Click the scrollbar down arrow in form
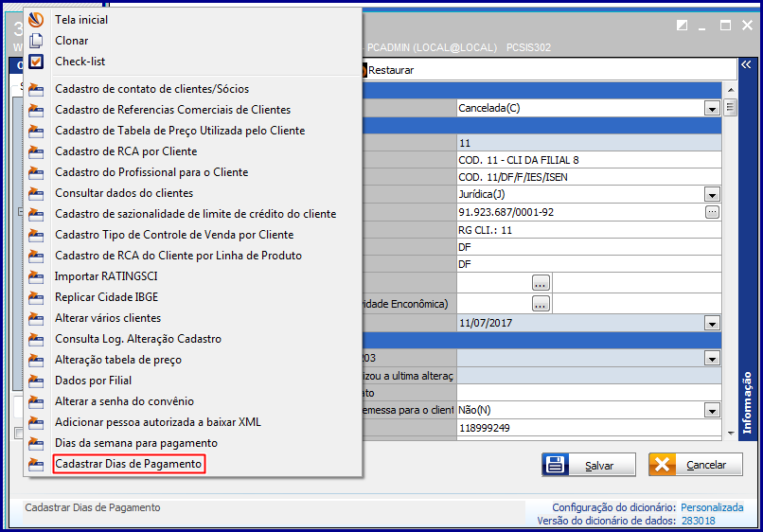Image resolution: width=763 pixels, height=532 pixels. [x=731, y=433]
